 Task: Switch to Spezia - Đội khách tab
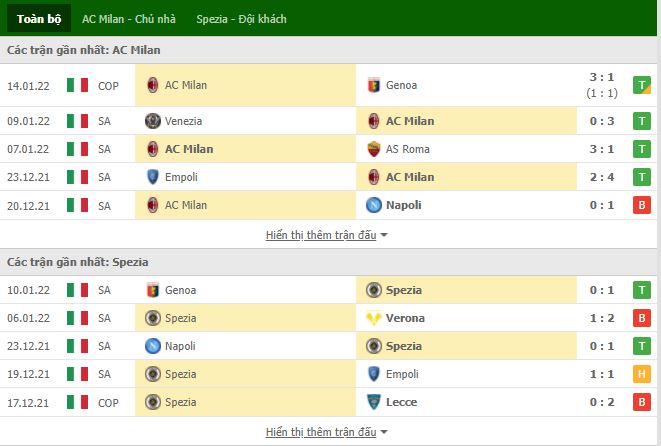pyautogui.click(x=241, y=19)
